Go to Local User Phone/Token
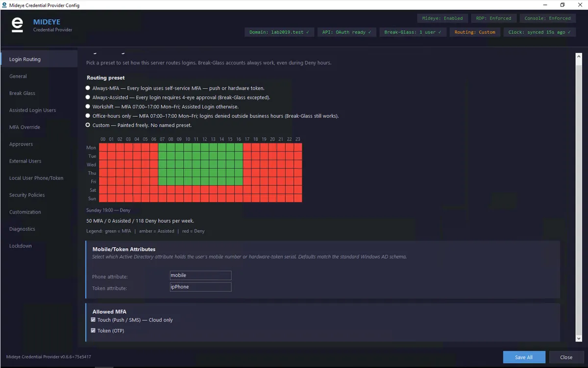 pyautogui.click(x=39, y=178)
